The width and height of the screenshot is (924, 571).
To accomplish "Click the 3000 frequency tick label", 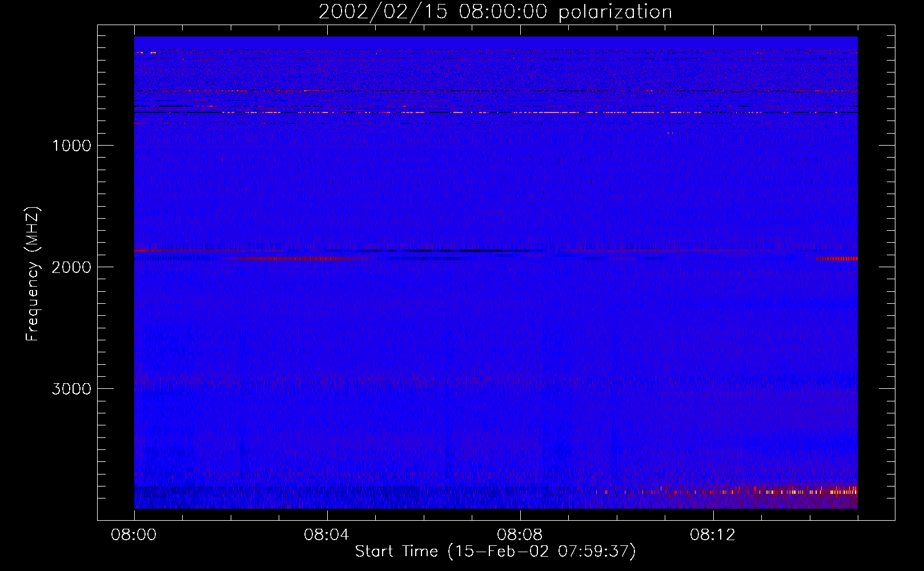I will (71, 389).
